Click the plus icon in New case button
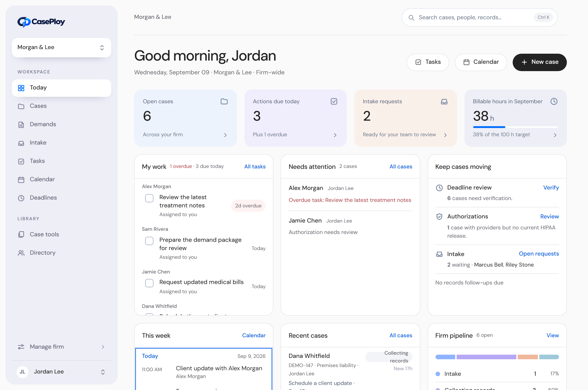 [x=524, y=62]
